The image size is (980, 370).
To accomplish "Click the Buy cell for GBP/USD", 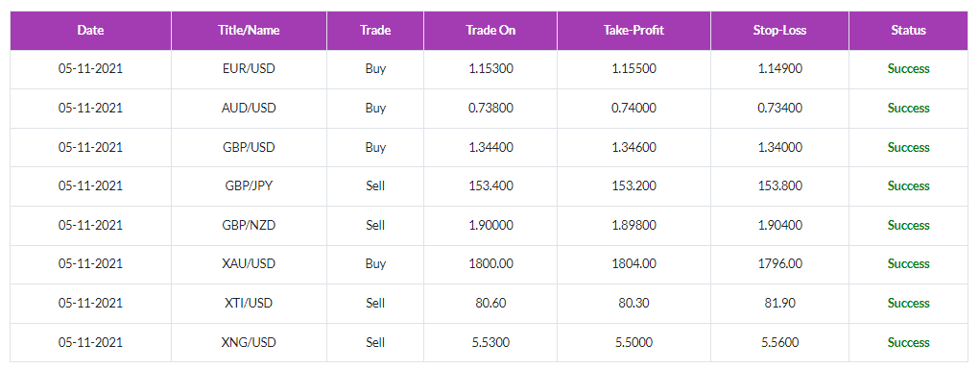I will (x=375, y=147).
